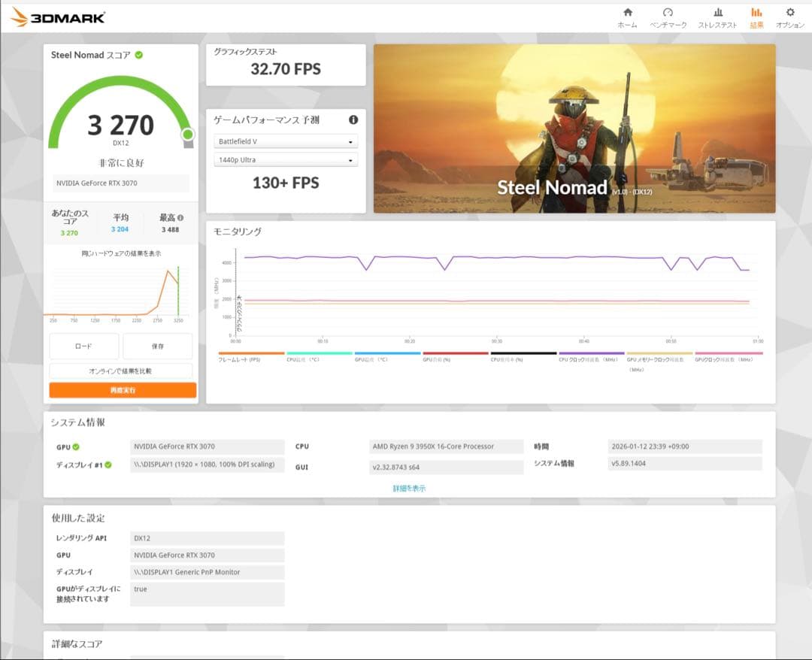This screenshot has height=660, width=812.
Task: Click the average score 3 204
Action: tap(120, 229)
